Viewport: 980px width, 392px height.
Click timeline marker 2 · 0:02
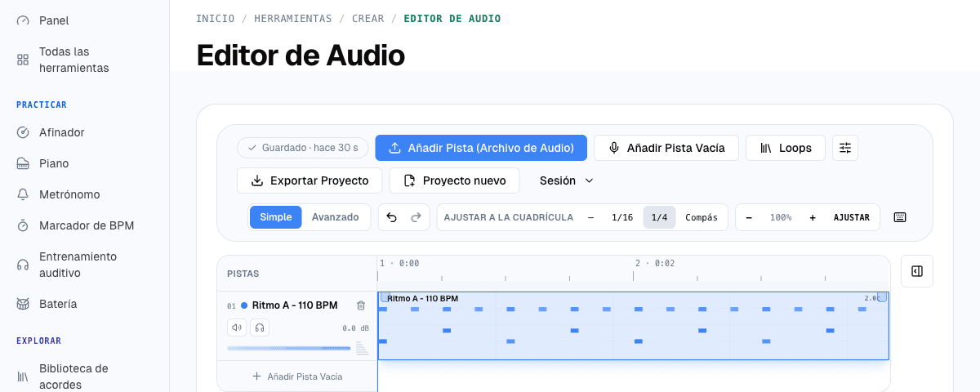(x=655, y=263)
